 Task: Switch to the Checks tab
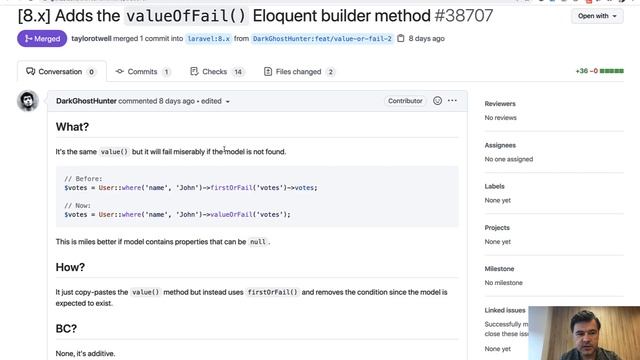click(x=217, y=71)
